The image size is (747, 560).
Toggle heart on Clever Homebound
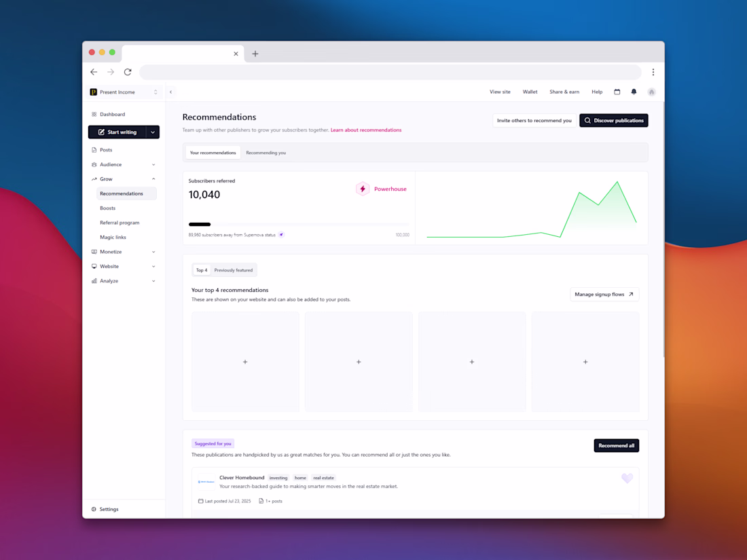(627, 478)
